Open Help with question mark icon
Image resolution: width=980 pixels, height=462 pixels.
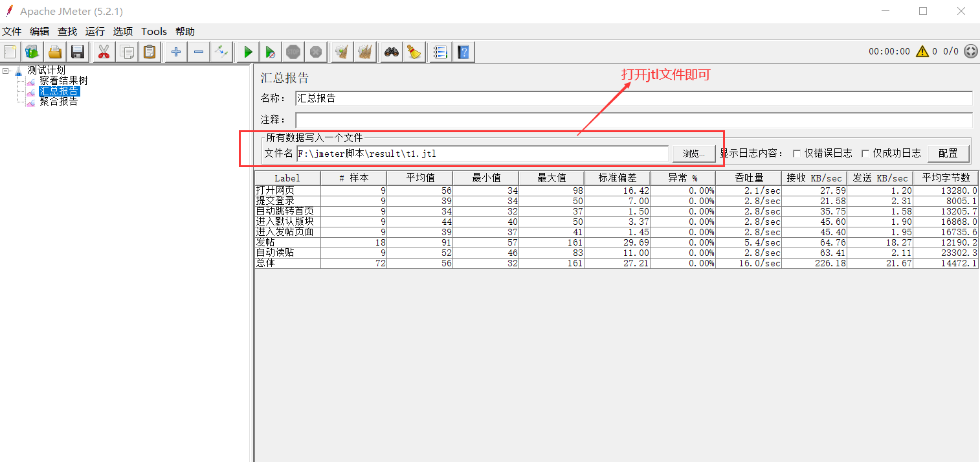(x=463, y=52)
